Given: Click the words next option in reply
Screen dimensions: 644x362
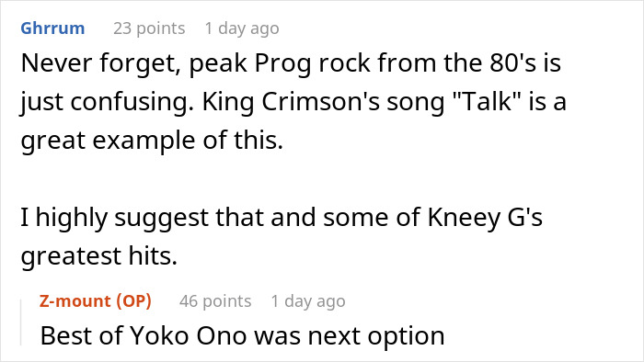Looking at the screenshot, I should click(376, 336).
